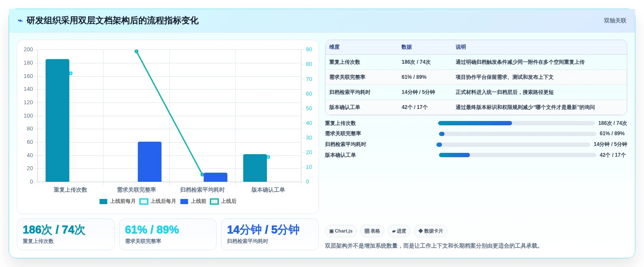Toggle the 上线前 legend entry
This screenshot has height=267, width=644.
[x=193, y=201]
